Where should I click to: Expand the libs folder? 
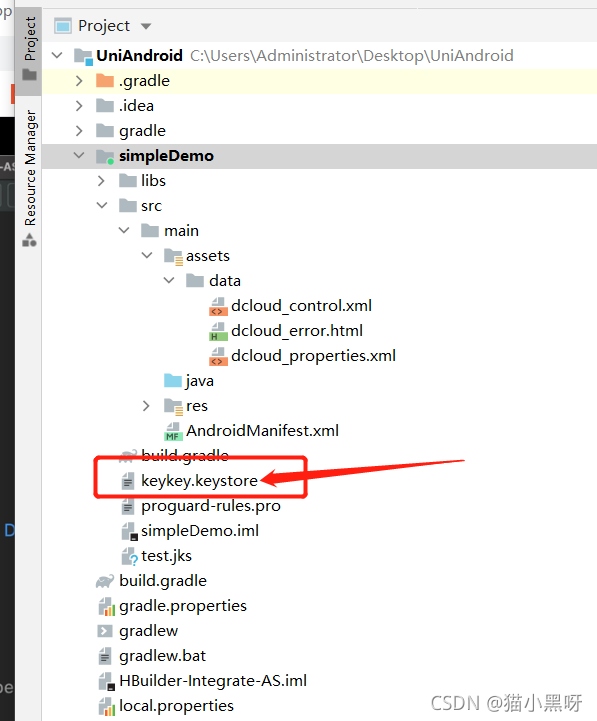click(102, 181)
